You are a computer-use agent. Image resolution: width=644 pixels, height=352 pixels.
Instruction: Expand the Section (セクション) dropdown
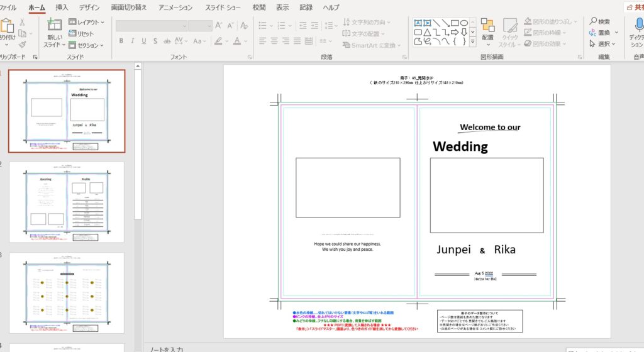[86, 45]
